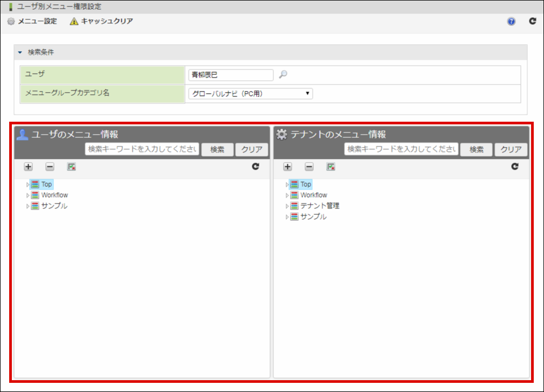Select Workflow in user menu tree
Viewport: 544px width, 392px height.
click(50, 195)
